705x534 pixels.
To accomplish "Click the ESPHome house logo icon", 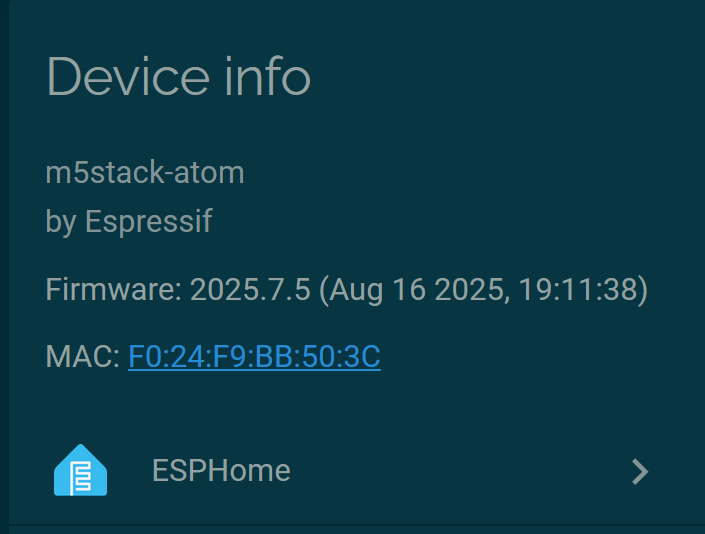I will click(x=80, y=471).
